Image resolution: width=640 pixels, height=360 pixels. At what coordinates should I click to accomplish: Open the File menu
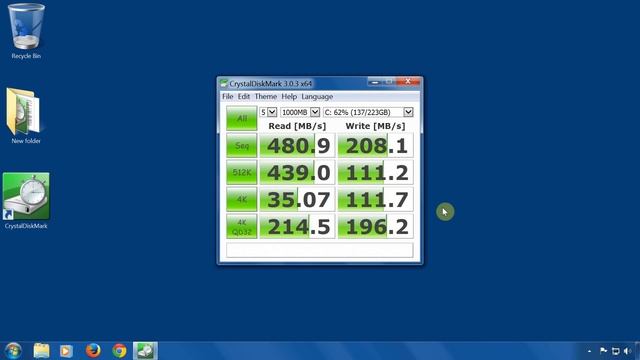(x=227, y=97)
